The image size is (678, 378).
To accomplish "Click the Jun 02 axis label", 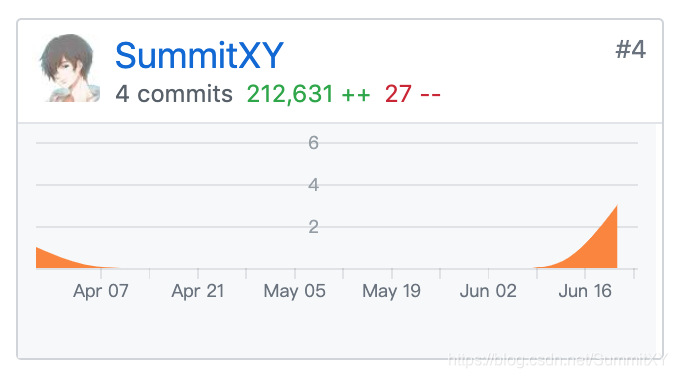I will click(x=488, y=291).
